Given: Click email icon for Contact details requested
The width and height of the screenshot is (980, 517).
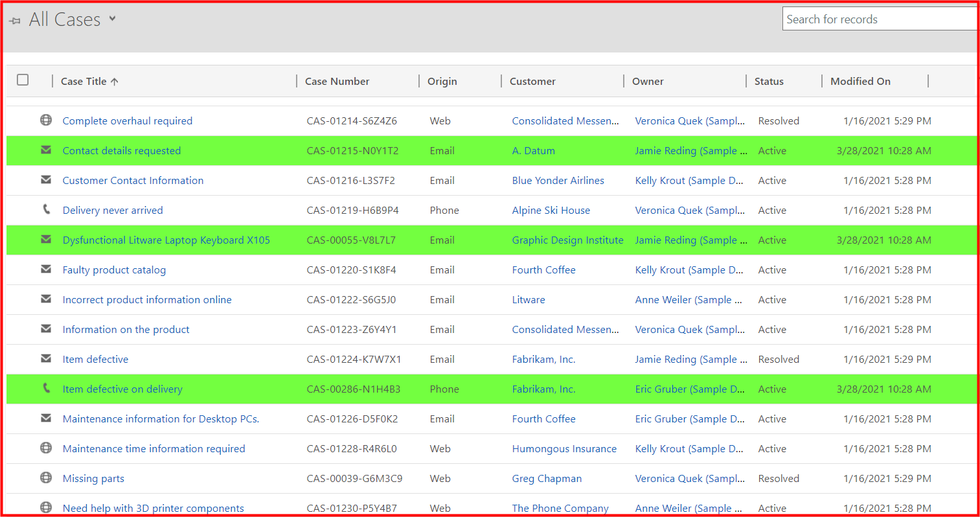Looking at the screenshot, I should 46,150.
